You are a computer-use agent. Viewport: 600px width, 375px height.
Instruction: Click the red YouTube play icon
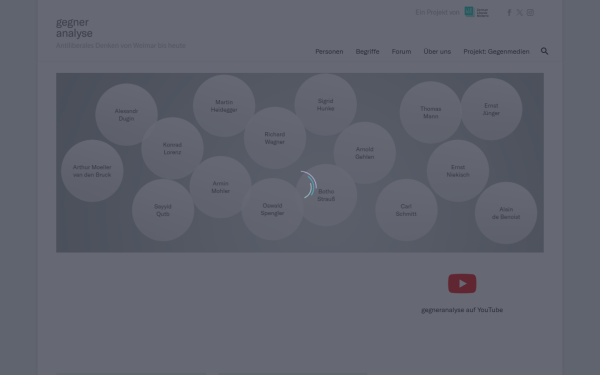tap(462, 284)
